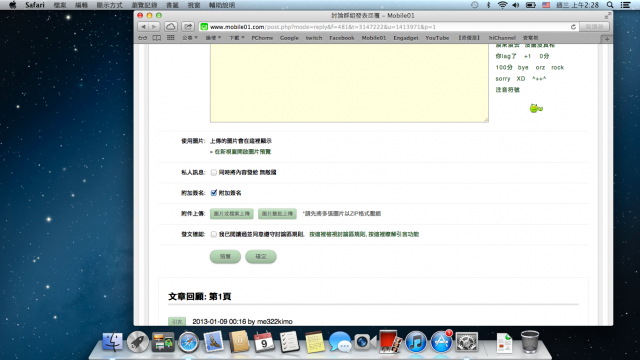Open the Mail eagle-stamp Dock icon

click(213, 342)
